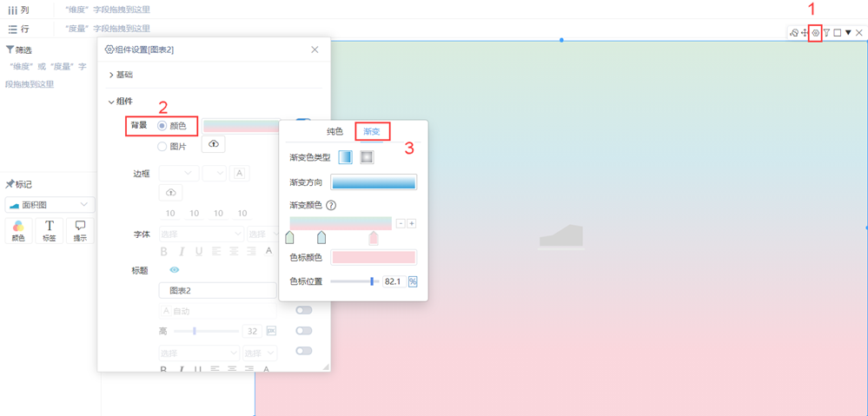
Task: Click the 32 height value field
Action: pos(252,331)
